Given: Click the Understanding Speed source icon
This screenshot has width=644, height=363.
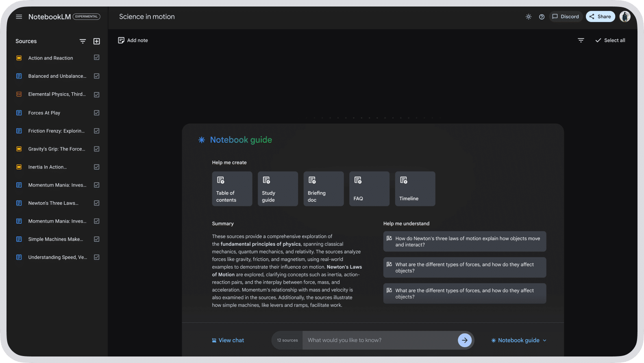Looking at the screenshot, I should (x=19, y=257).
